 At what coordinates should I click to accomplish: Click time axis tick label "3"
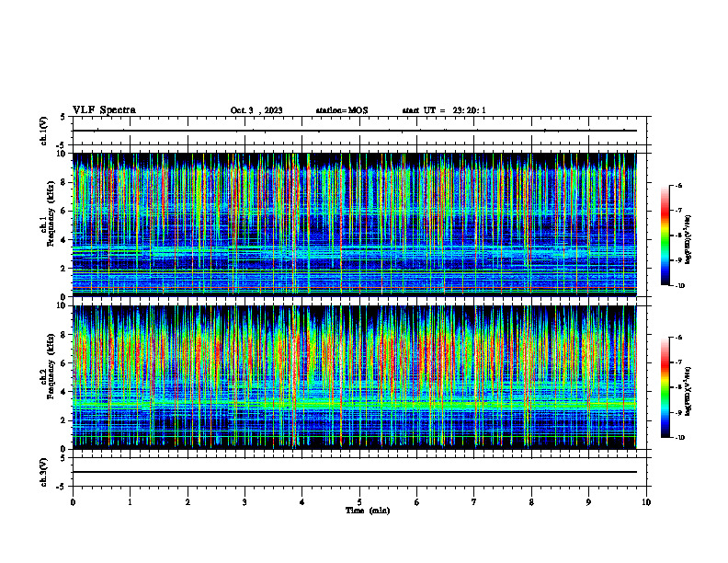245,502
